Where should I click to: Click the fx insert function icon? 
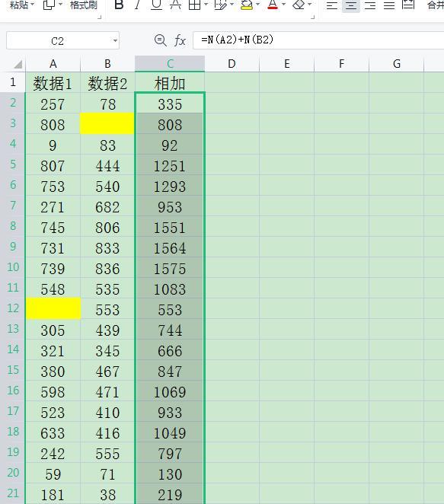180,41
